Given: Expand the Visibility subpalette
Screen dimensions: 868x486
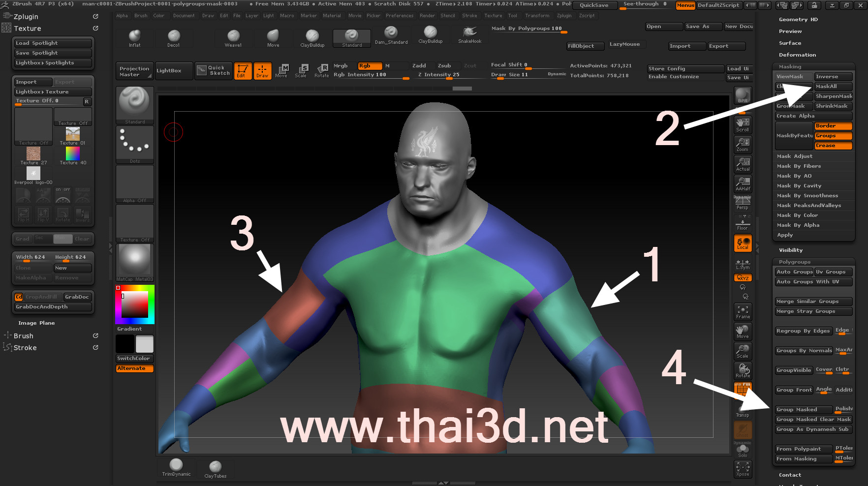Looking at the screenshot, I should coord(790,250).
